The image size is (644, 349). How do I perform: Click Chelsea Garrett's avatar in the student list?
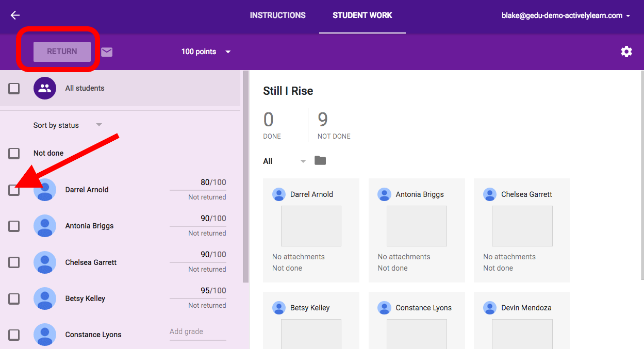(x=45, y=262)
